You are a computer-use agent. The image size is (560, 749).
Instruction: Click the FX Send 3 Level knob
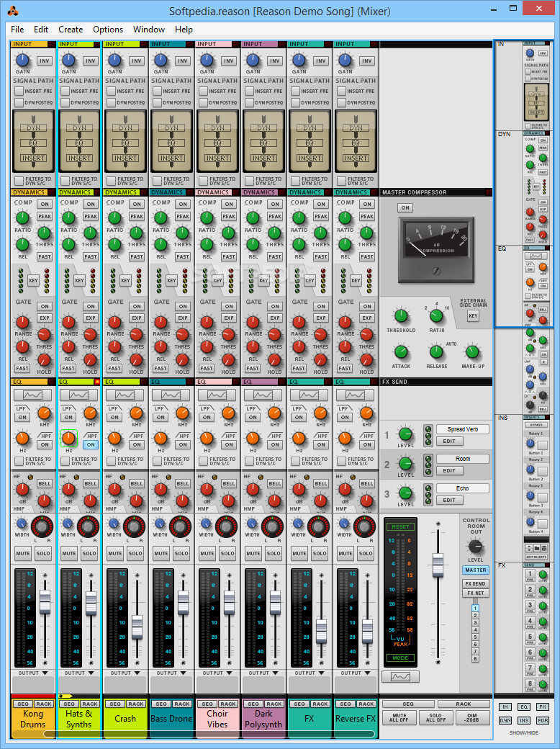point(405,493)
